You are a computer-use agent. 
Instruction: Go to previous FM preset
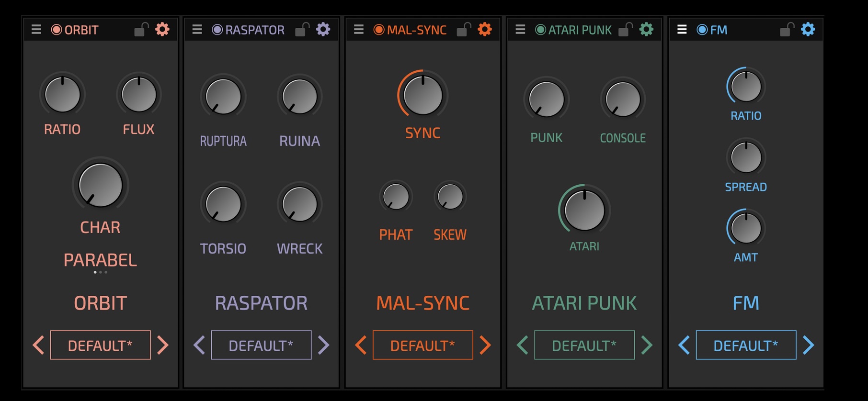click(x=685, y=345)
